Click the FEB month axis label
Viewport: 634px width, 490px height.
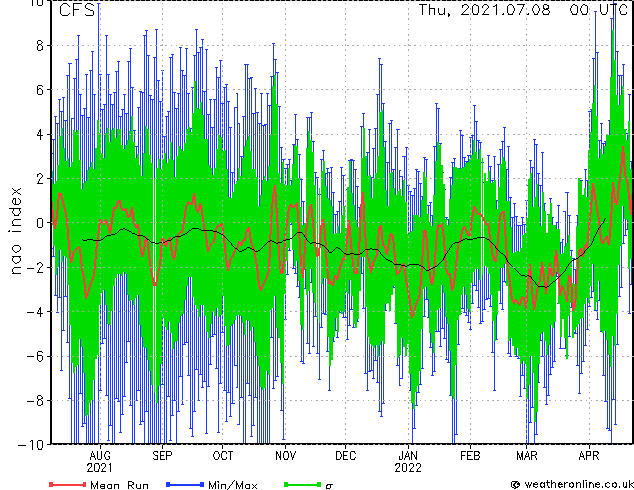tap(470, 456)
